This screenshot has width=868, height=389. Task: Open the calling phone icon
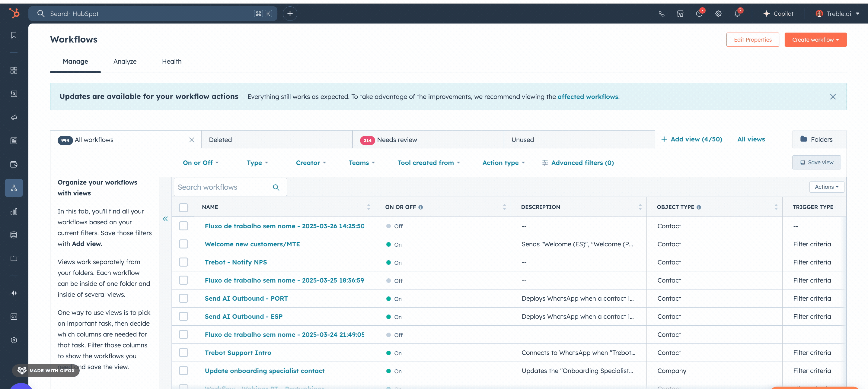662,14
